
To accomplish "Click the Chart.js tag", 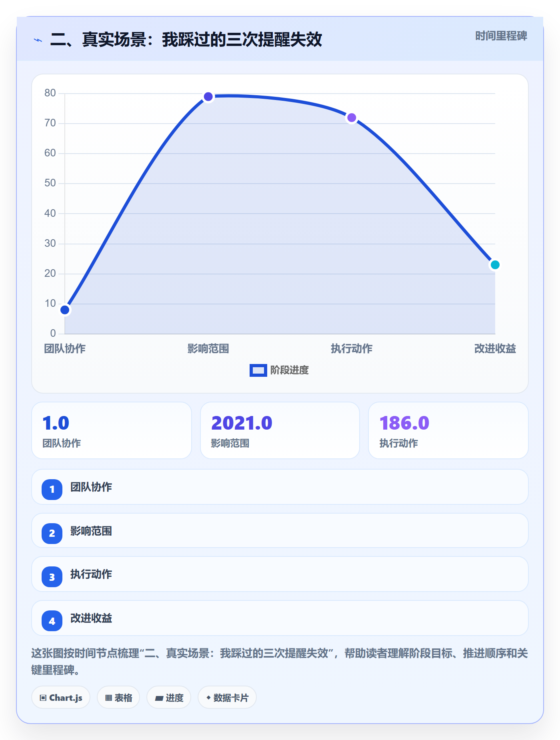I will point(61,698).
